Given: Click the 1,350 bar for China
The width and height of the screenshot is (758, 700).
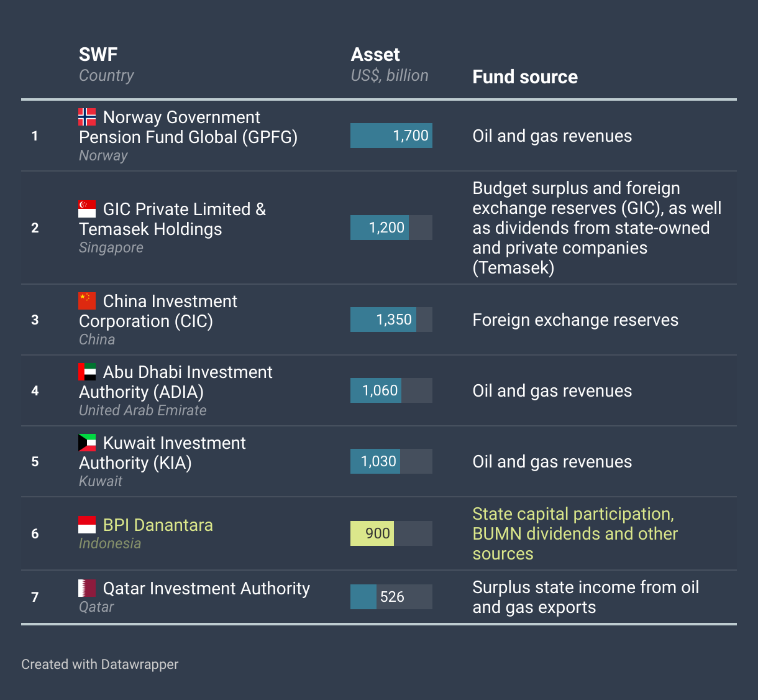Looking at the screenshot, I should tap(383, 320).
